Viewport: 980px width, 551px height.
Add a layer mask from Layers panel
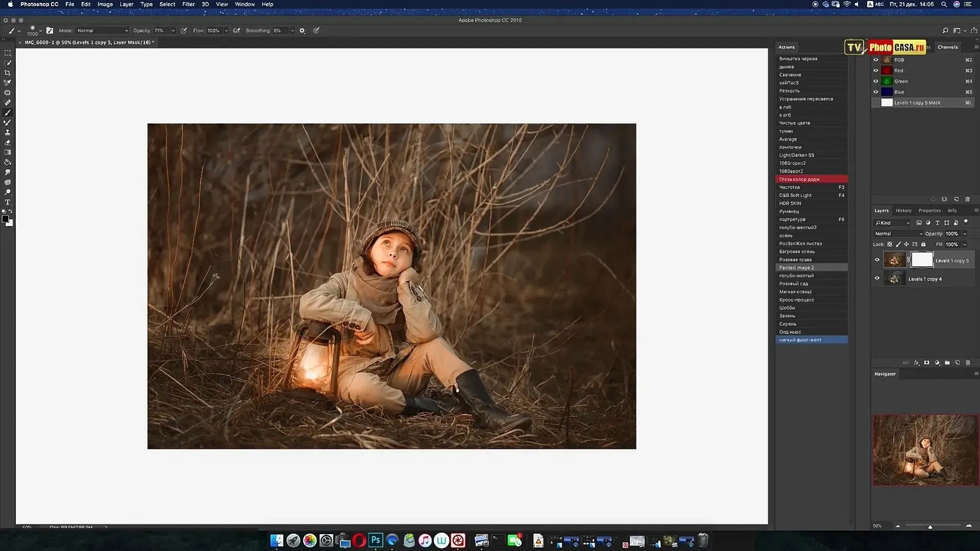pos(926,363)
